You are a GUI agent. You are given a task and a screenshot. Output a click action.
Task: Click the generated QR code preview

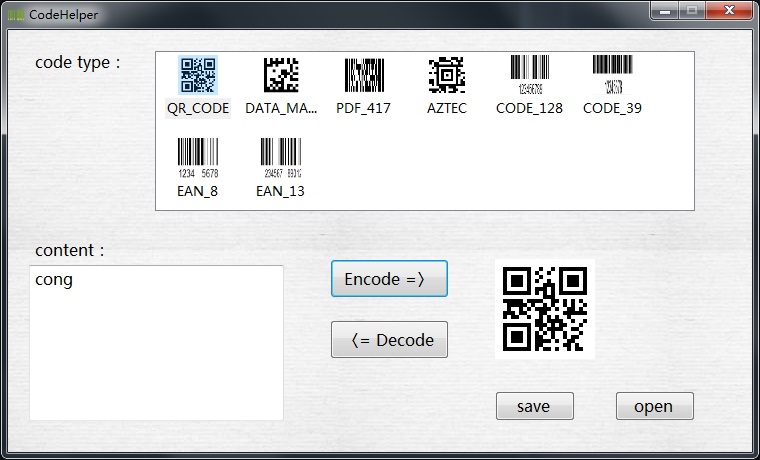[x=545, y=309]
